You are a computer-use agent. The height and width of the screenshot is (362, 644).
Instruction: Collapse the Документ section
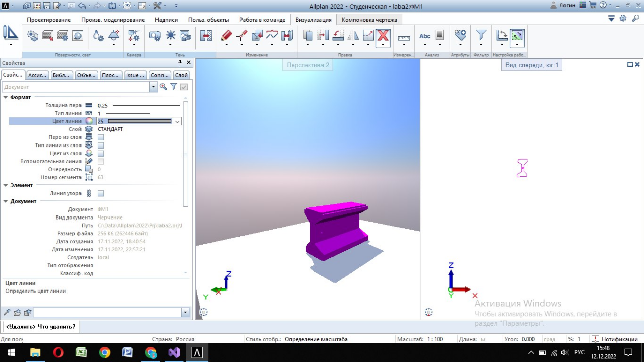(7, 201)
